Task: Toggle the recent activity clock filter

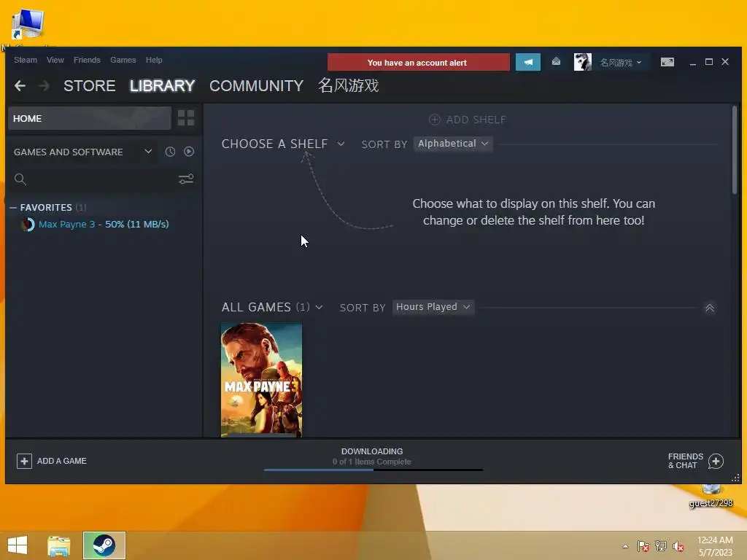Action: [170, 152]
